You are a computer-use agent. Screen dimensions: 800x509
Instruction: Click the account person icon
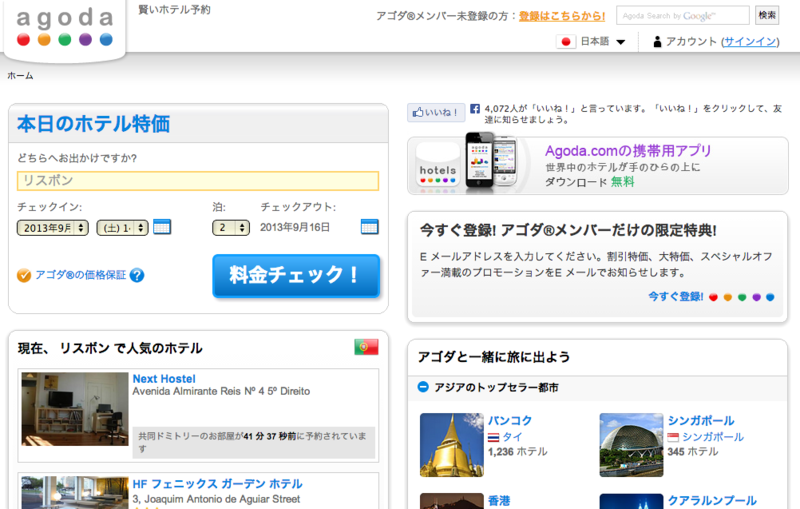coord(657,42)
